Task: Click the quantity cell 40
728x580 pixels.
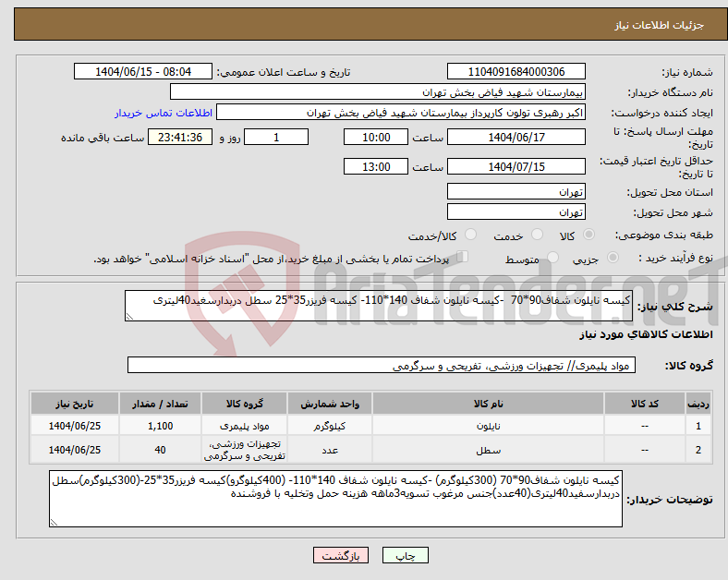Action: 160,450
